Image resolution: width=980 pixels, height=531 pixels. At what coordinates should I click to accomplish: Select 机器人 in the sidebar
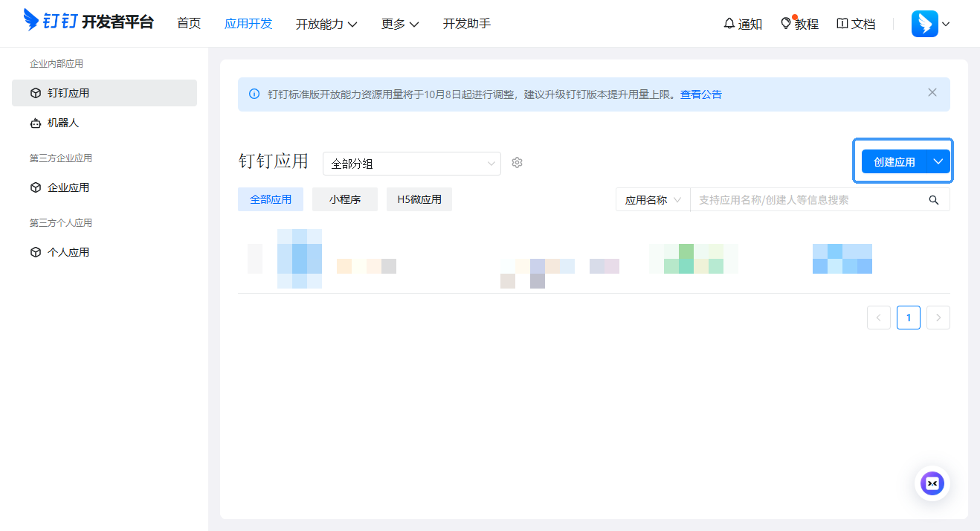(63, 123)
